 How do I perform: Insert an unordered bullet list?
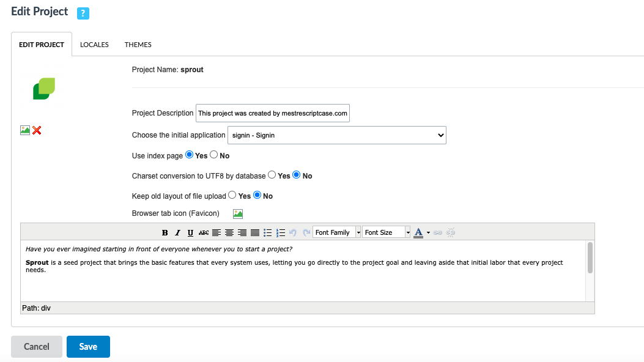point(268,233)
